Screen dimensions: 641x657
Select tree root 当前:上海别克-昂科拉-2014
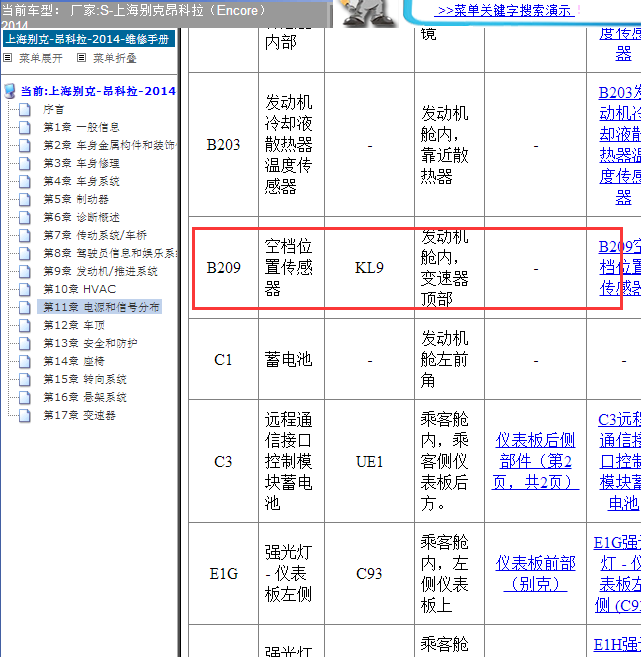pos(98,91)
